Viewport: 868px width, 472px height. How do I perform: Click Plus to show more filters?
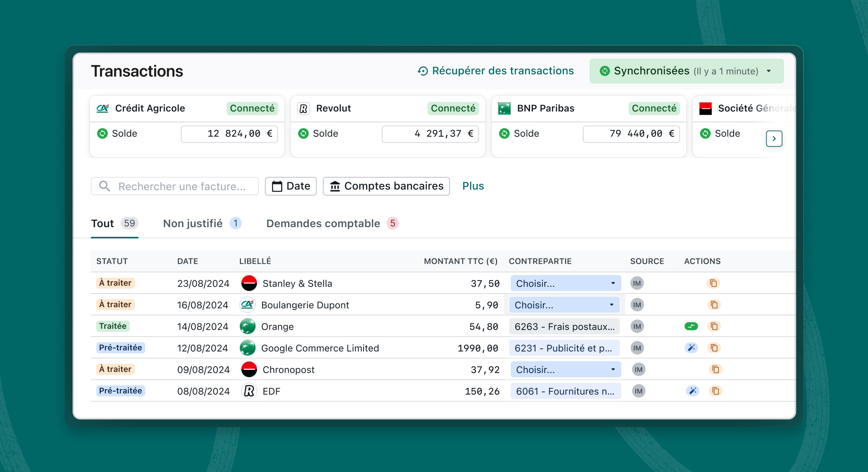point(473,186)
